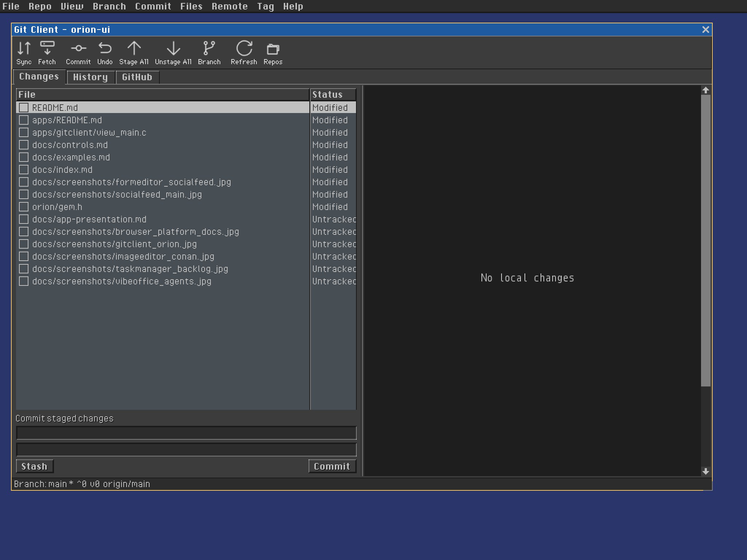Select docs/screenshots/vibeoffice_agents.jpg file name
The height and width of the screenshot is (560, 747).
click(122, 281)
